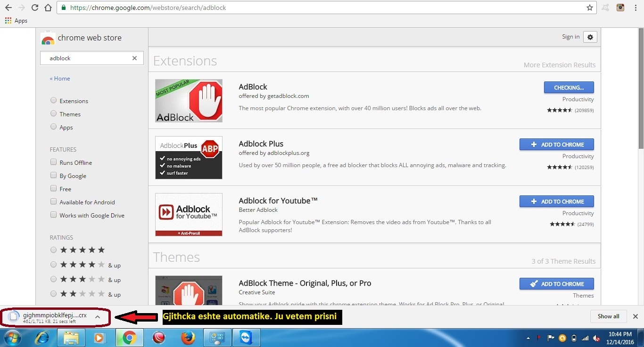644x347 pixels.
Task: Launch Firefox from the taskbar
Action: 187,338
